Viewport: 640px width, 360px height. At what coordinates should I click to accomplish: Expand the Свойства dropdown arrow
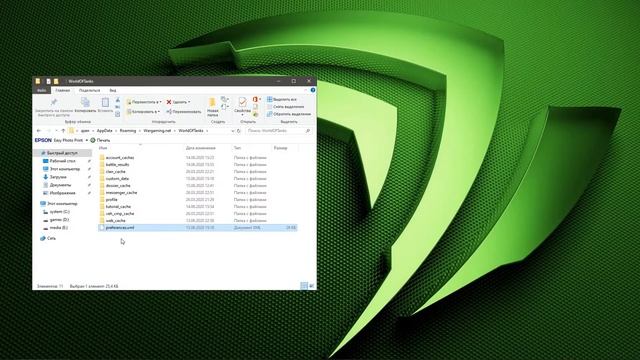[x=242, y=115]
